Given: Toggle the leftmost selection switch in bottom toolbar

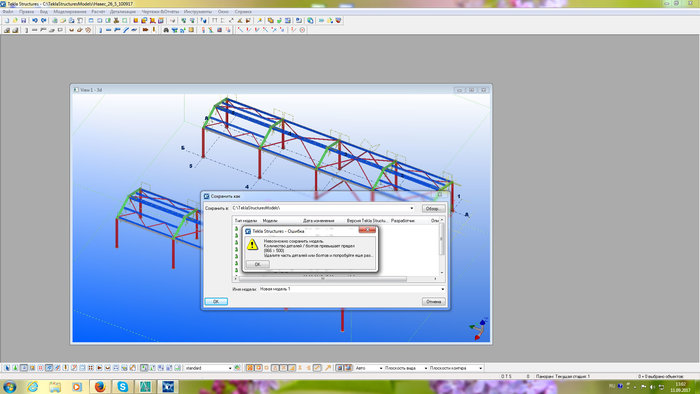Looking at the screenshot, I should click(7, 368).
